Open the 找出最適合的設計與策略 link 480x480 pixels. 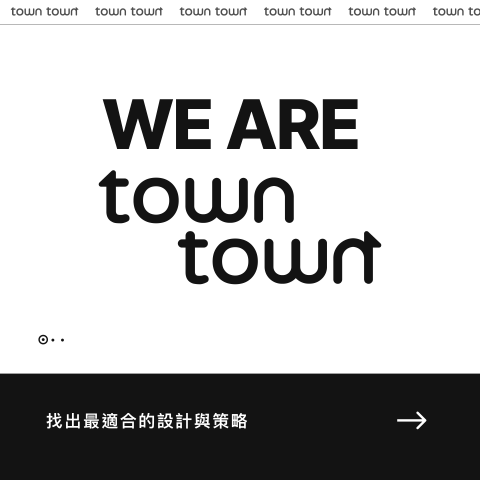(x=147, y=421)
